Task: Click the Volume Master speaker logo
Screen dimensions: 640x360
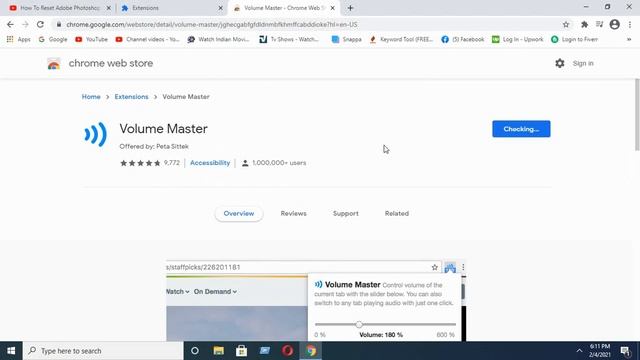Action: pos(96,134)
